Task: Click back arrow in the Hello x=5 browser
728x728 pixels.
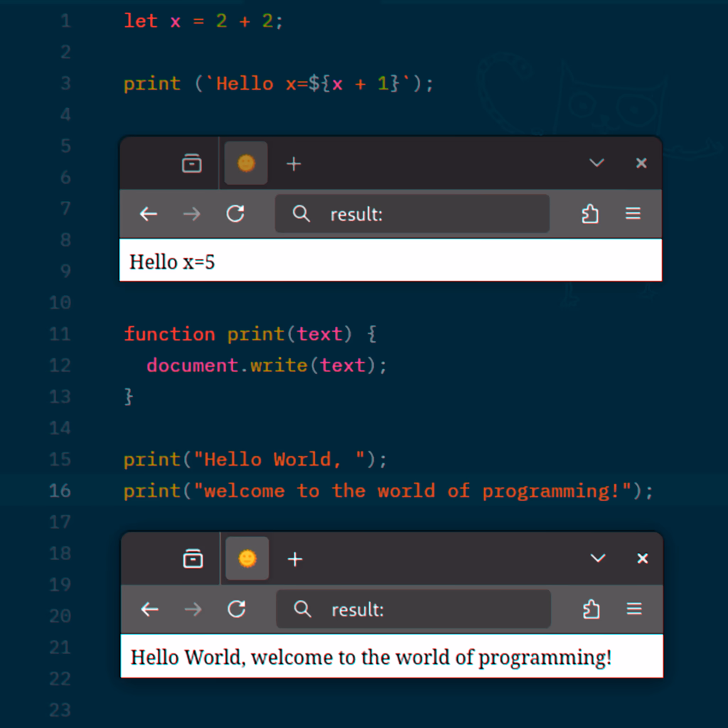Action: pos(148,214)
